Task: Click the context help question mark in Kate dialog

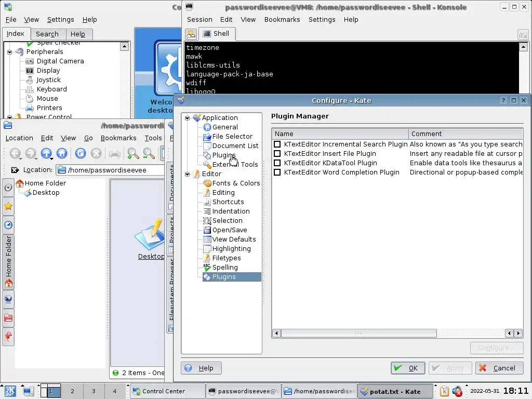Action: tap(503, 100)
